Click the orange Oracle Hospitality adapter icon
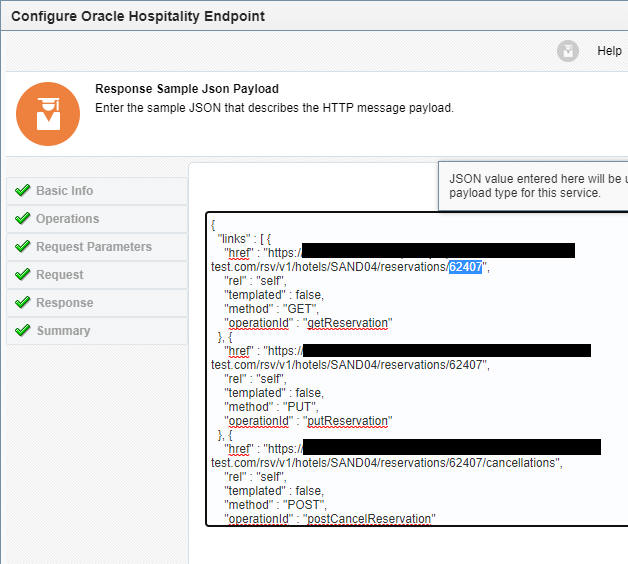The height and width of the screenshot is (564, 628). click(48, 114)
